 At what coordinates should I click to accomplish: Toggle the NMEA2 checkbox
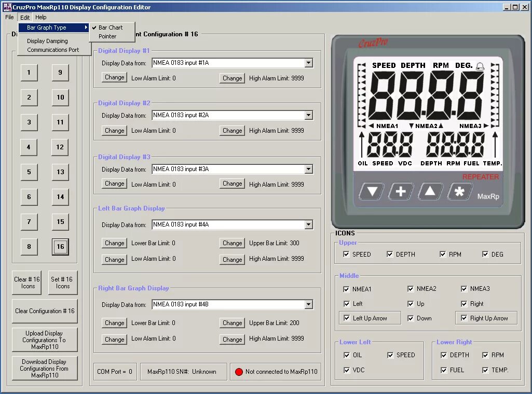tap(411, 289)
